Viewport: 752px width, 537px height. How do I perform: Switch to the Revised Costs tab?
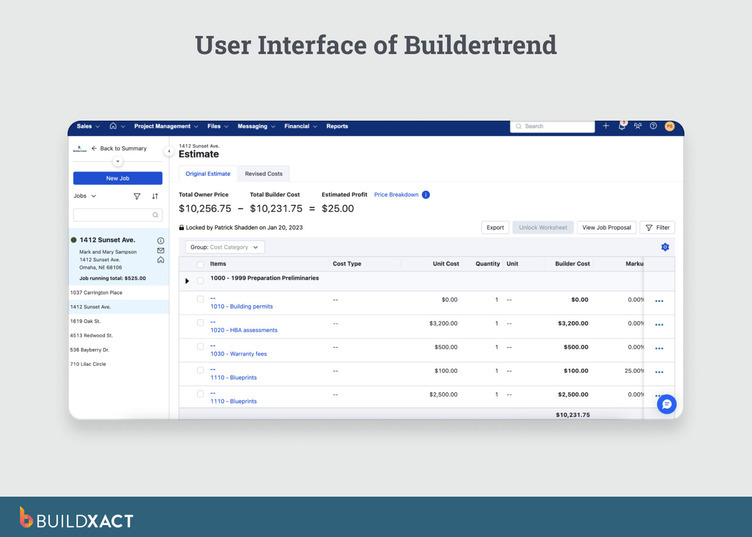[x=264, y=174]
